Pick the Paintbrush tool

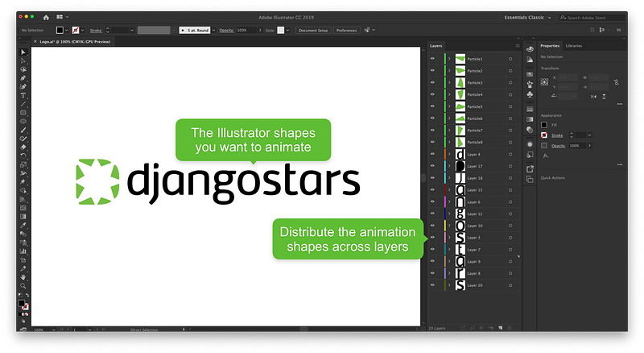[x=23, y=130]
